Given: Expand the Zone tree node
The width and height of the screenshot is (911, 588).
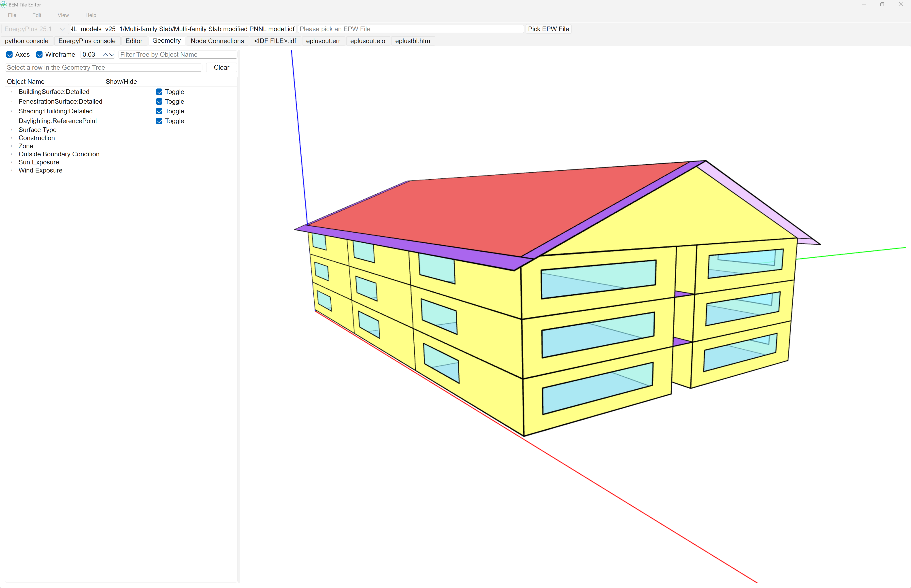Looking at the screenshot, I should pos(12,146).
